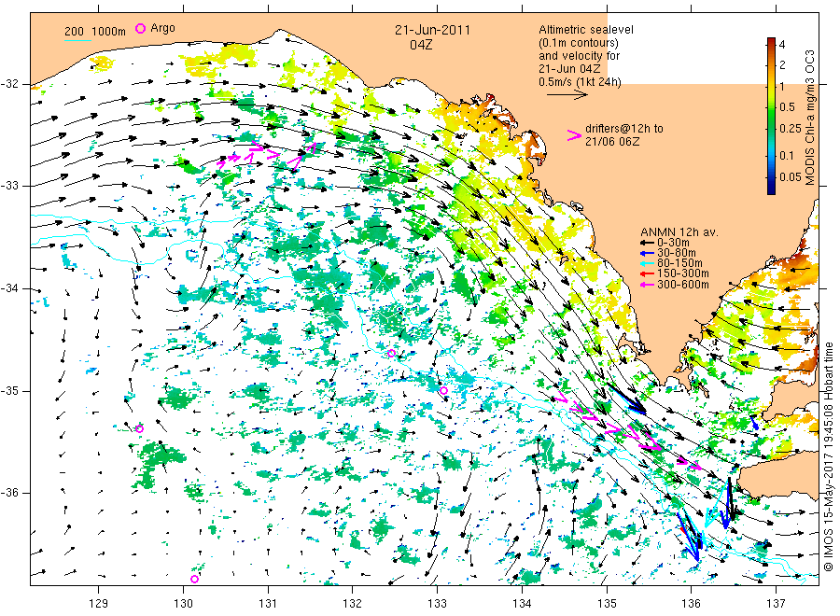Click the 'Altimetric sealevel' legend text
Screen dimensions: 840x616
tap(586, 30)
